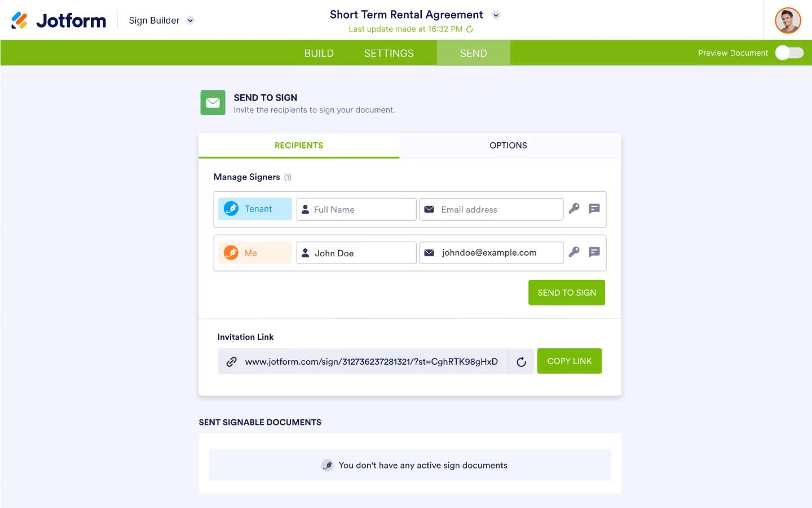
Task: Click the pen icon on the Me badge
Action: (232, 252)
